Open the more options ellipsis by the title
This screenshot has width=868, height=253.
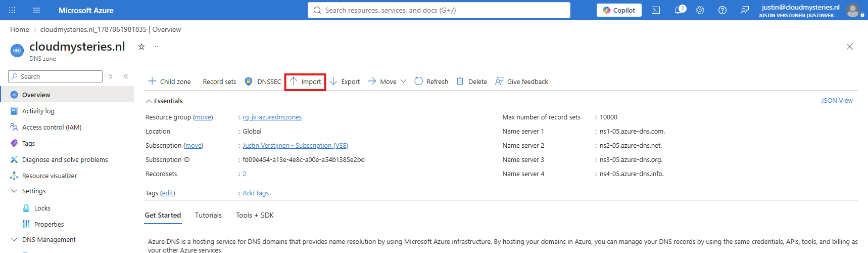tap(158, 47)
